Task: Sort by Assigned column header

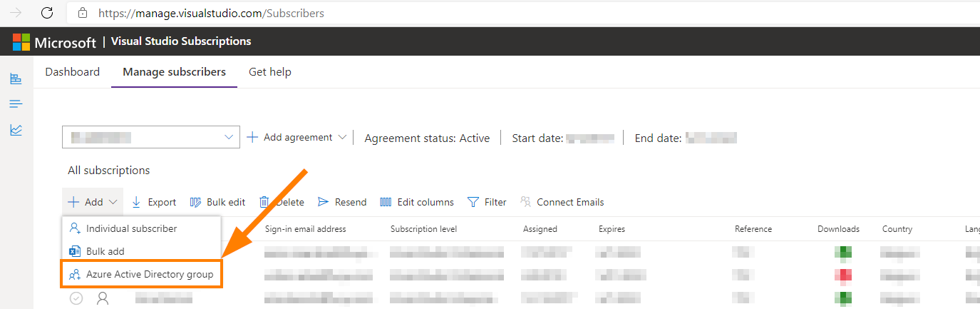Action: pos(540,229)
